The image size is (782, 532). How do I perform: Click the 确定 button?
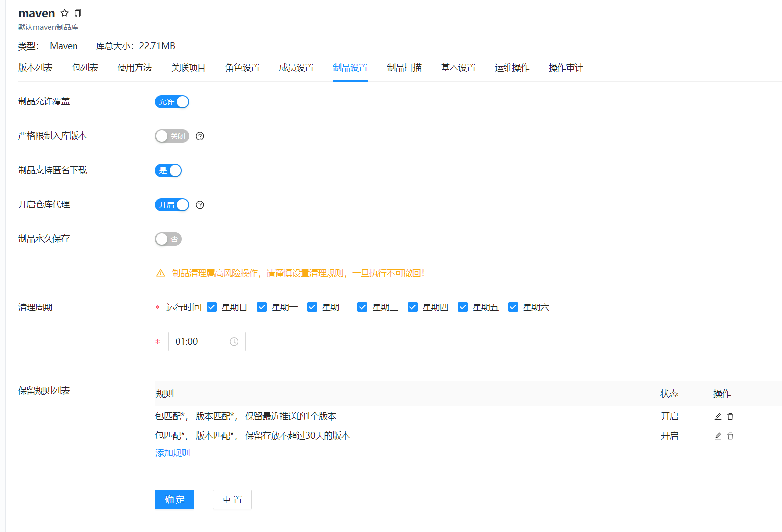(x=175, y=500)
